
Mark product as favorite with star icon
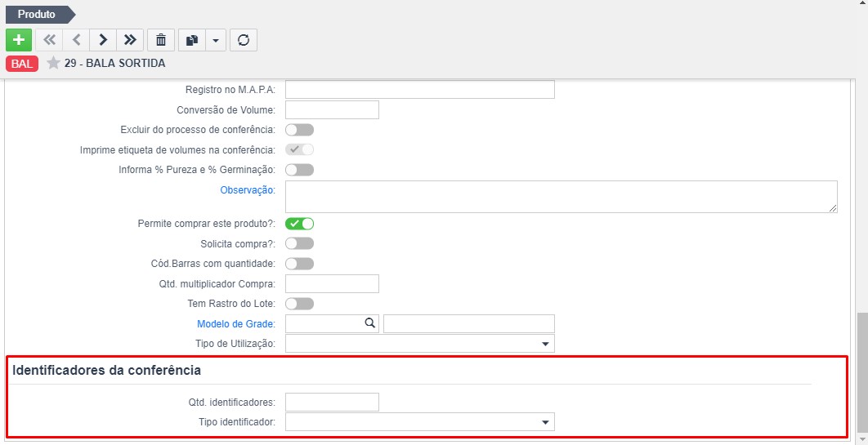53,63
